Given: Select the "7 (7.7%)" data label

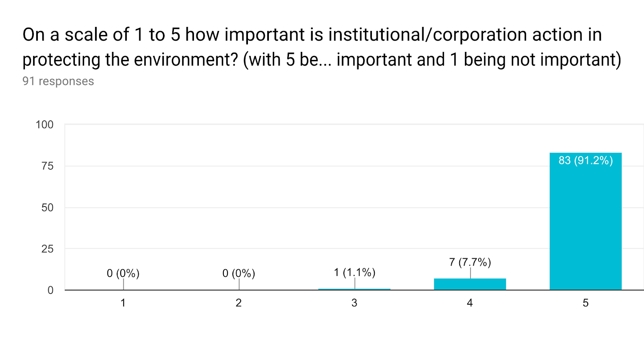Looking at the screenshot, I should (x=470, y=262).
